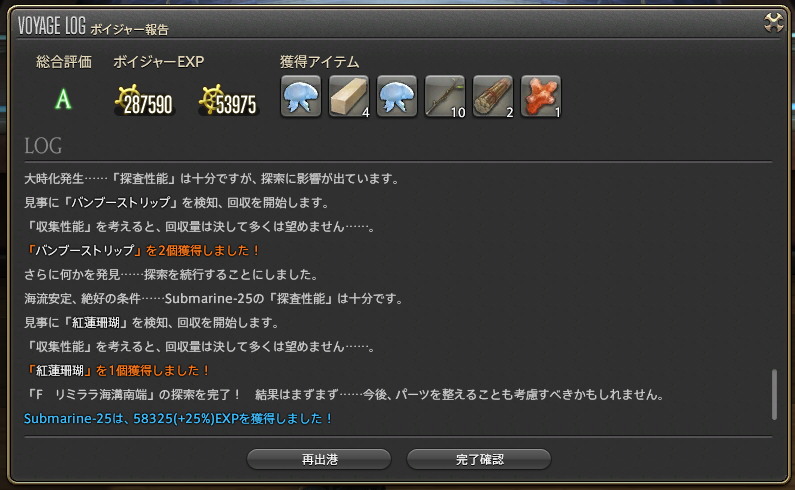The width and height of the screenshot is (795, 490).
Task: Click the log scrollbar thumb
Action: pos(774,395)
